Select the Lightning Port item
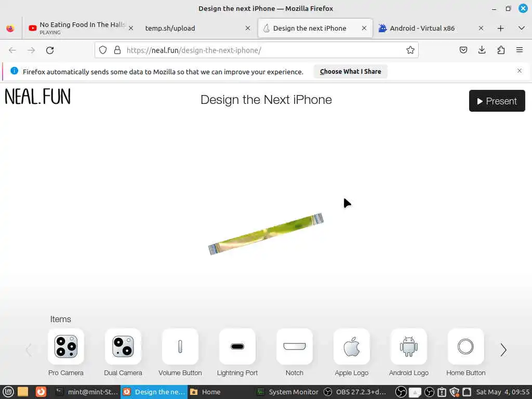Screen dimensions: 532x399 pos(237,347)
